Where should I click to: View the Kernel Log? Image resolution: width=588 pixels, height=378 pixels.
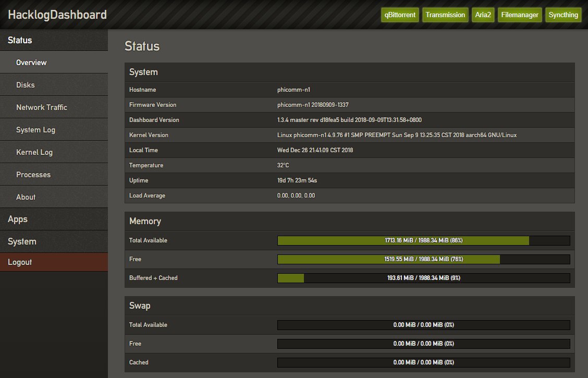(x=34, y=152)
